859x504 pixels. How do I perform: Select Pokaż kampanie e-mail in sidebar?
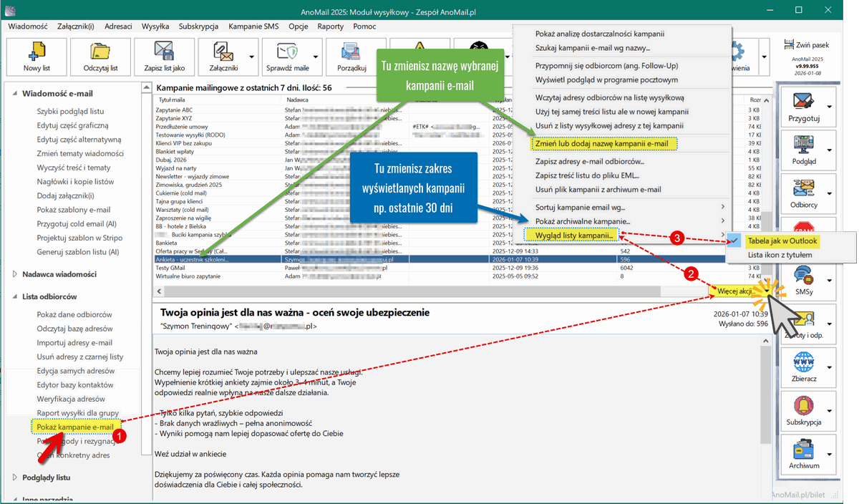click(75, 427)
